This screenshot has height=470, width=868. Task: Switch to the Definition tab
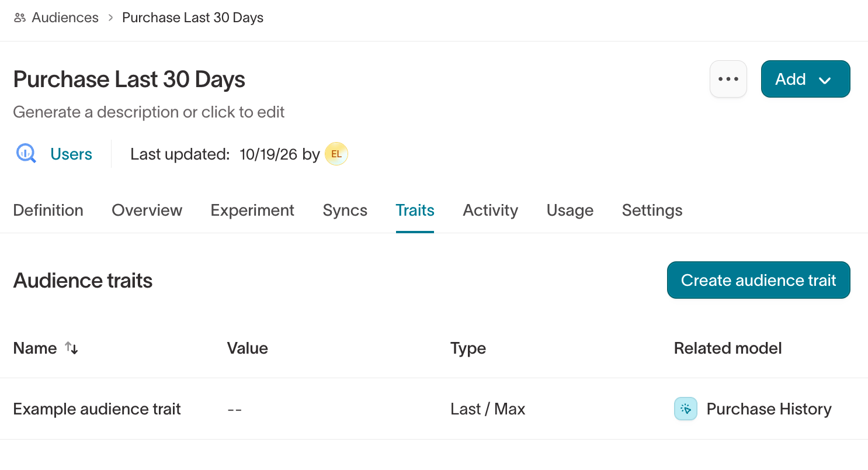48,210
